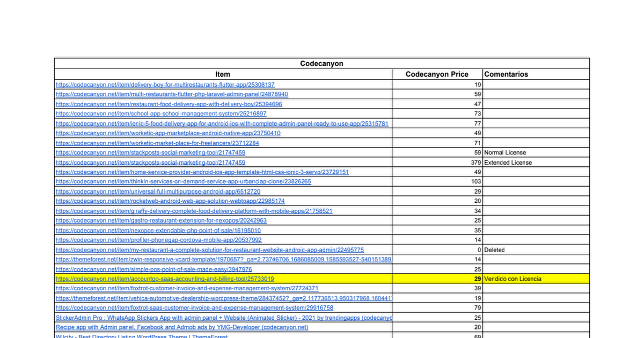Select the Vendido con Licencia comment cell

point(536,278)
